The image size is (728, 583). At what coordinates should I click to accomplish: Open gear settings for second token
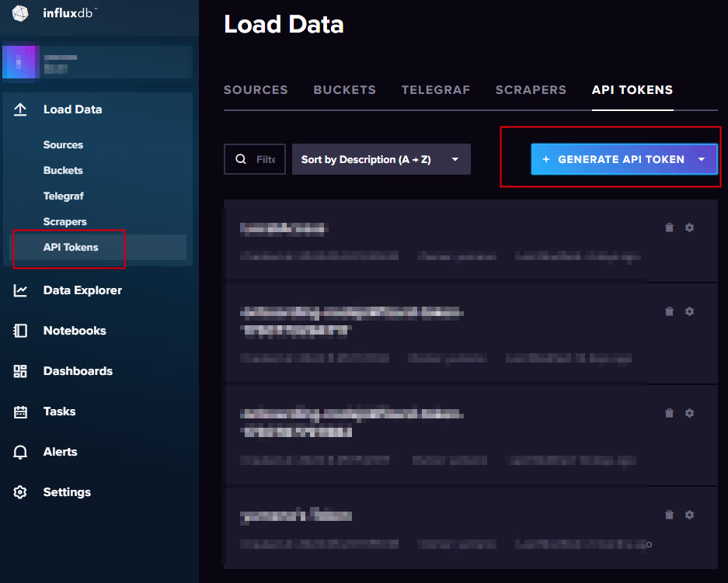tap(689, 311)
